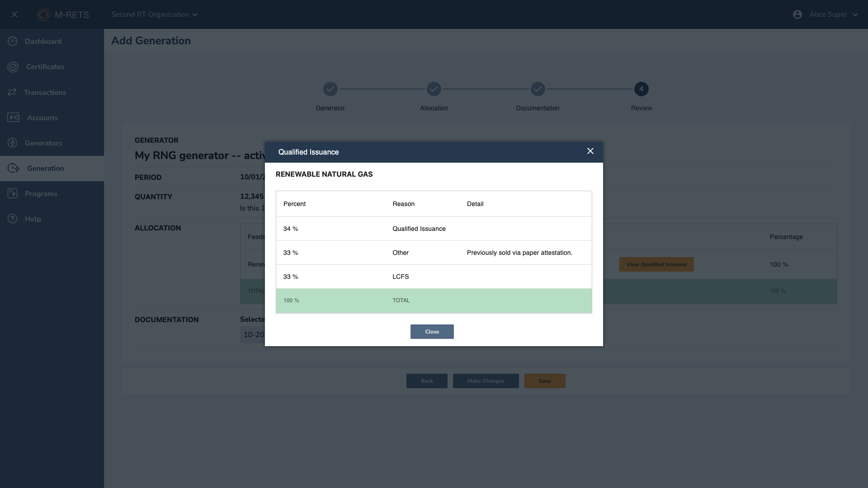Click the Programs icon in sidebar

click(13, 193)
